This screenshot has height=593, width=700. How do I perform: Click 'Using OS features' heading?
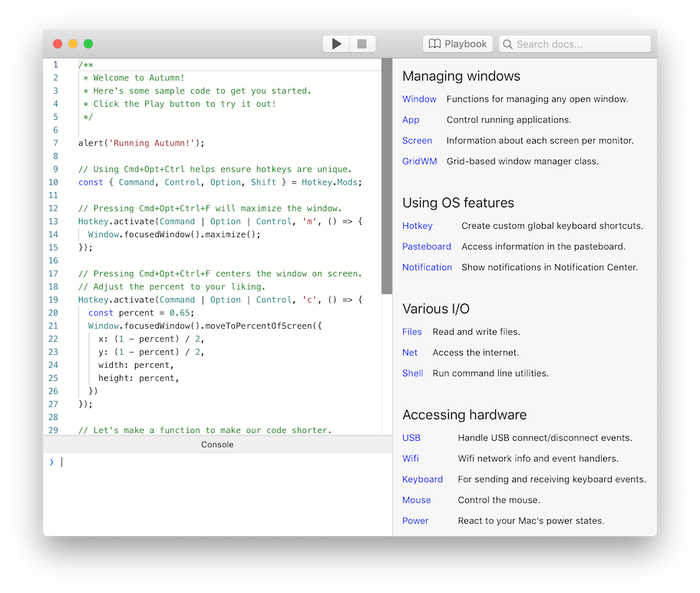(458, 203)
